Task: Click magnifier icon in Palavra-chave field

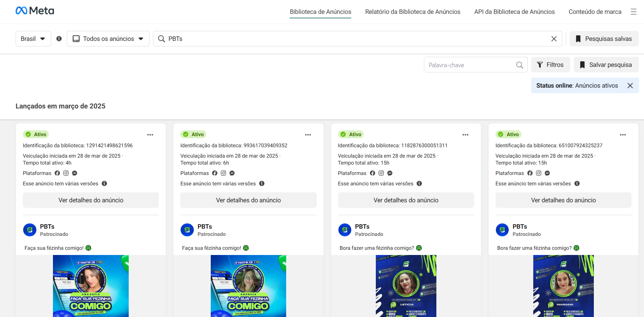Action: [519, 65]
